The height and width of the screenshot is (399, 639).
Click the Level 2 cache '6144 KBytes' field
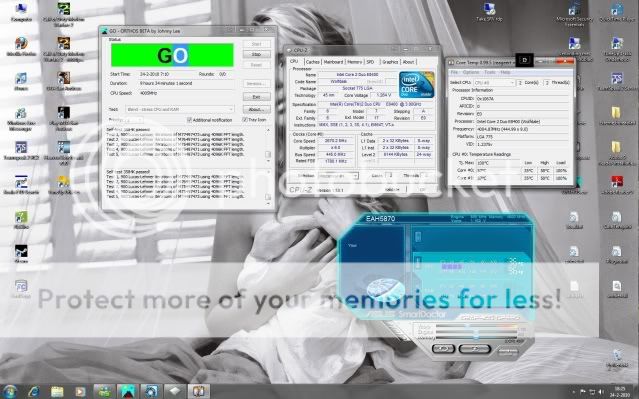395,154
